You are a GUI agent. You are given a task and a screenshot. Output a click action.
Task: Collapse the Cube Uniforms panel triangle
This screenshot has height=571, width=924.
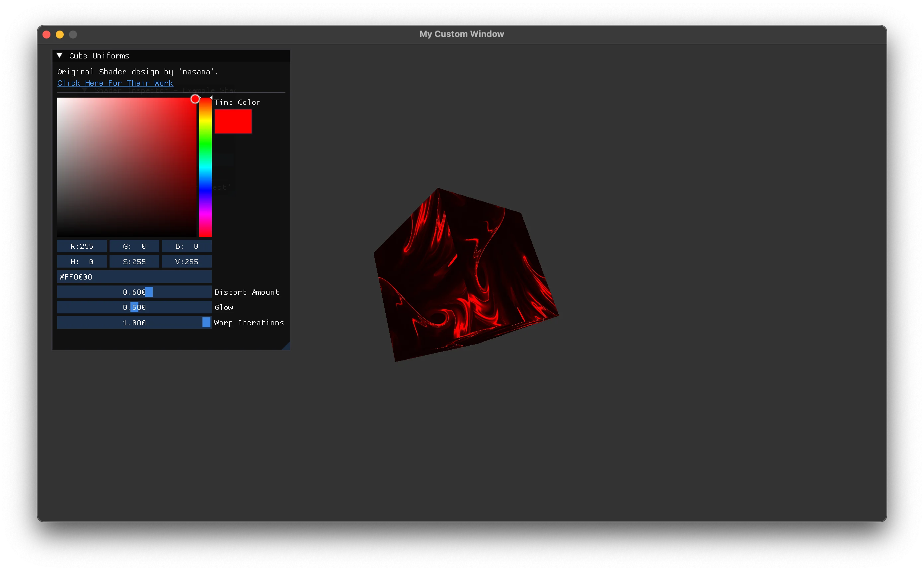[x=60, y=55]
